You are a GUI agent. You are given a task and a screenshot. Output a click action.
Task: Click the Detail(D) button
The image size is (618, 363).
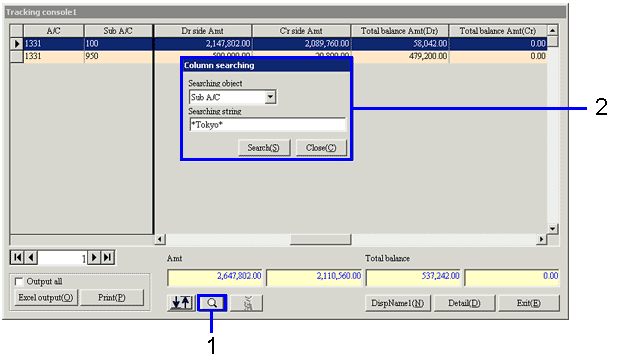click(464, 303)
